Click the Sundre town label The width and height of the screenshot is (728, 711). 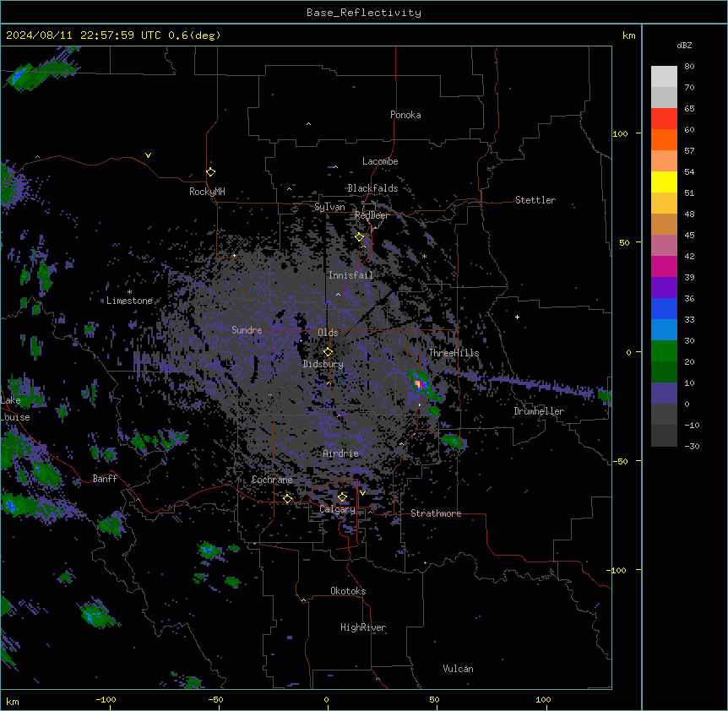tap(247, 330)
